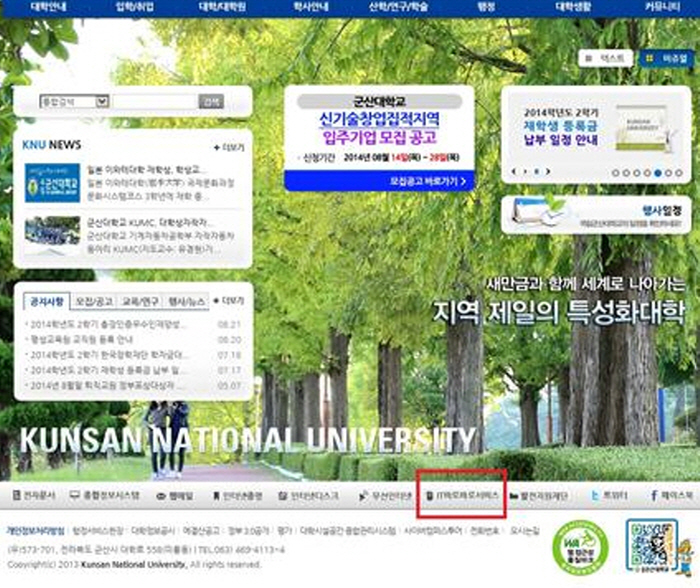Viewport: 700px width, 588px height.
Task: Switch to the 비쥬얼 visual view button
Action: coord(667,58)
